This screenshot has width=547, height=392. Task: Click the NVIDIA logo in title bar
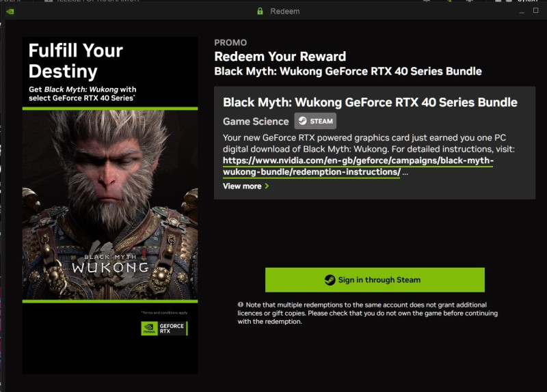click(x=10, y=12)
